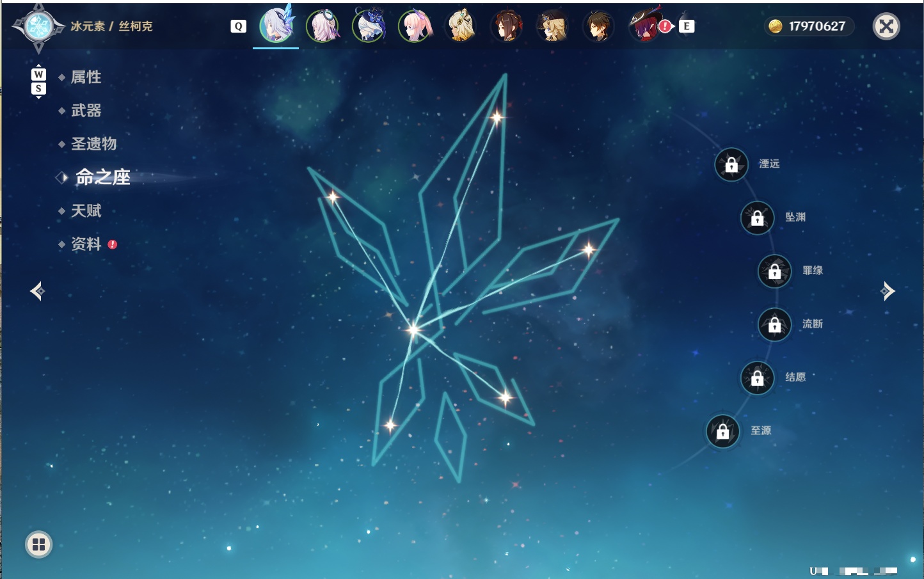The width and height of the screenshot is (924, 579).
Task: Select locked constellation node 流断
Action: click(x=775, y=325)
